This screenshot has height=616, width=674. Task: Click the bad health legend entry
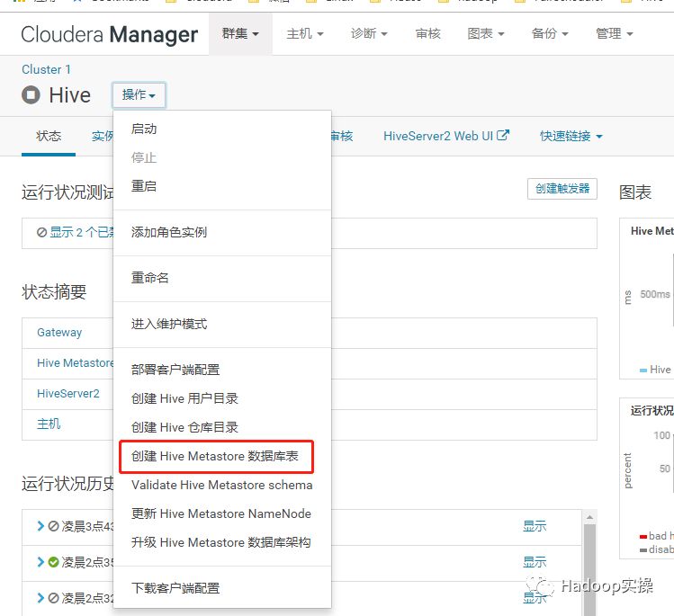[x=656, y=536]
